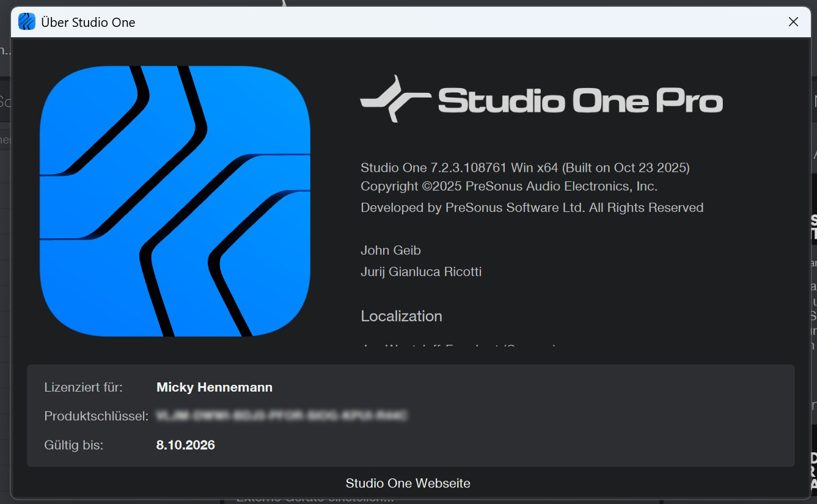Click the licensee name Micky Hennemann
Image resolution: width=817 pixels, height=504 pixels.
click(x=214, y=387)
